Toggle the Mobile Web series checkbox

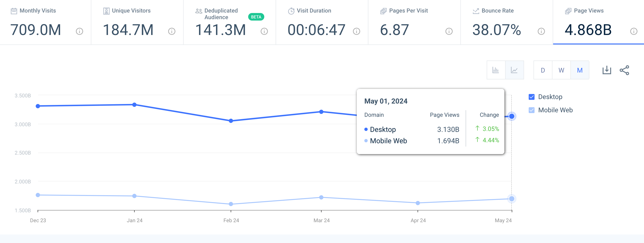pyautogui.click(x=532, y=110)
